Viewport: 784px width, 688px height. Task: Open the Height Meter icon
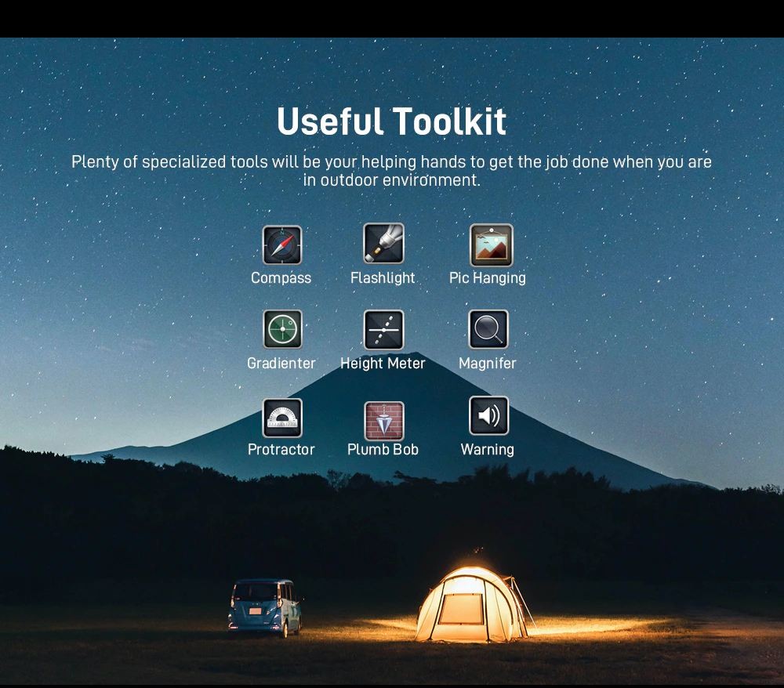383,330
